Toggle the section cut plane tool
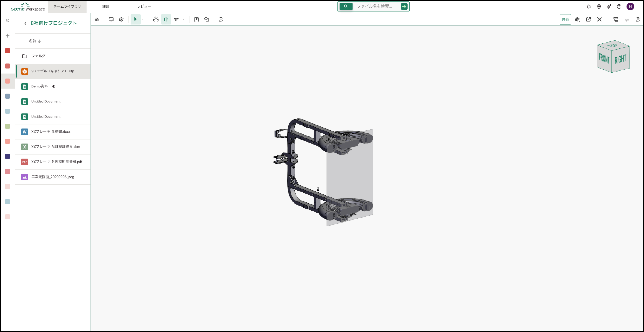 [166, 19]
